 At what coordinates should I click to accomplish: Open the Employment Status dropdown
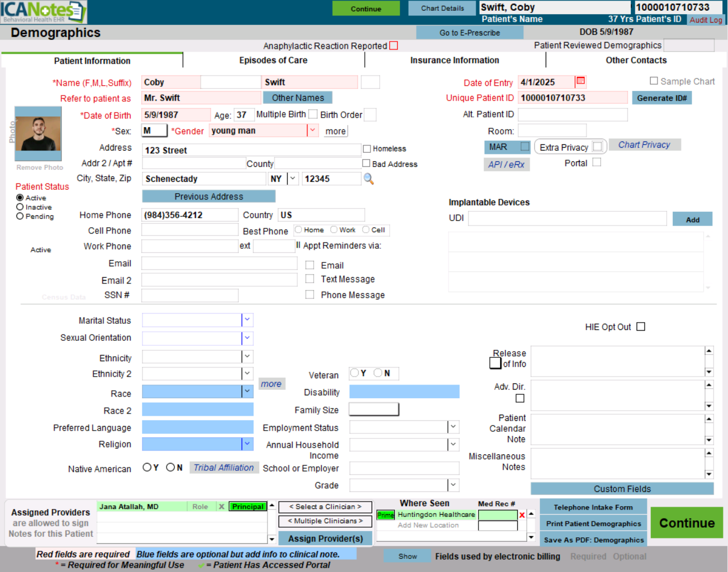coord(453,427)
